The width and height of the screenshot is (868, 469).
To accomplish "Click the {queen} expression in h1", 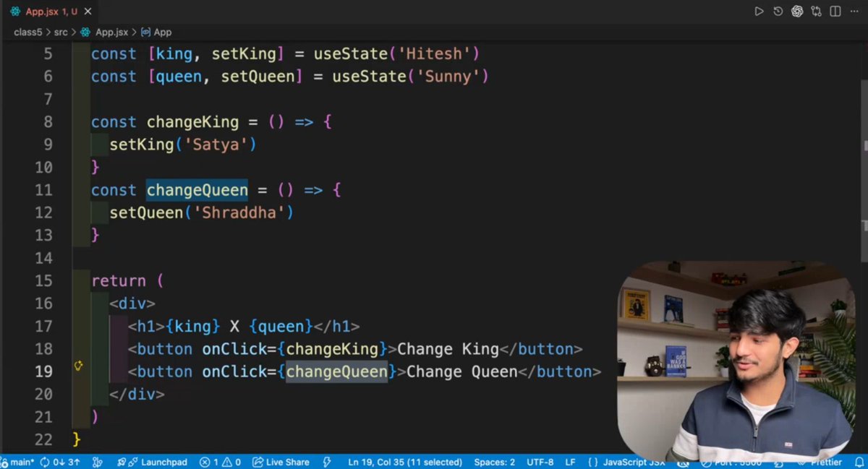I will [x=281, y=326].
